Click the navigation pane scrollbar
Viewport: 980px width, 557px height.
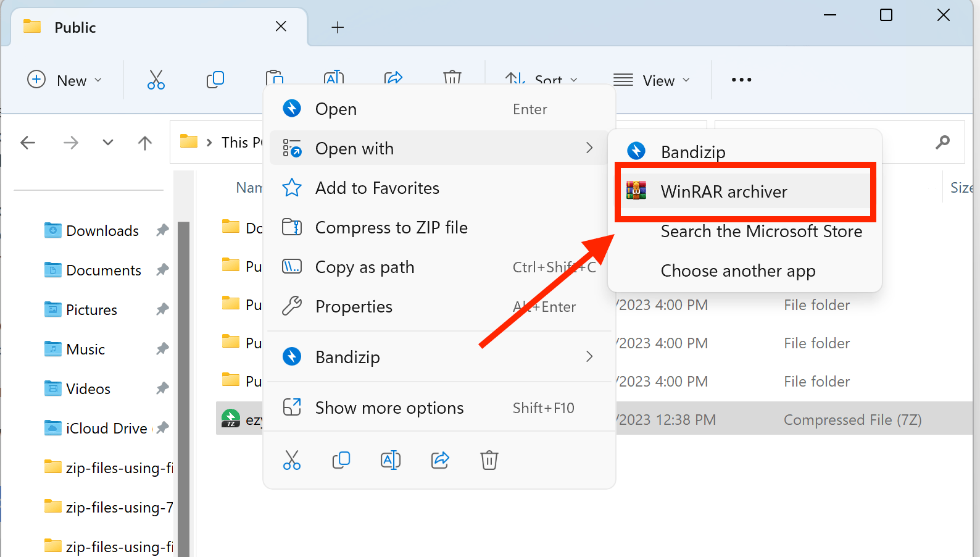pyautogui.click(x=183, y=389)
